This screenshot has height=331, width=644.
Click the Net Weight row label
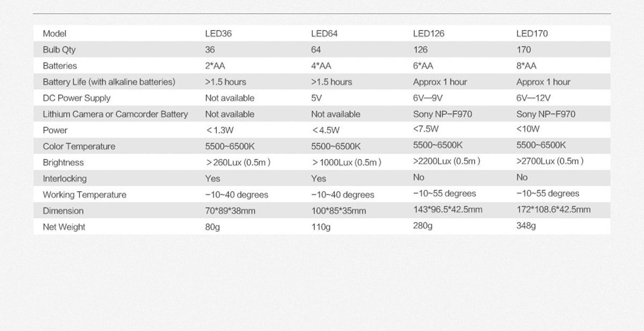click(x=64, y=227)
